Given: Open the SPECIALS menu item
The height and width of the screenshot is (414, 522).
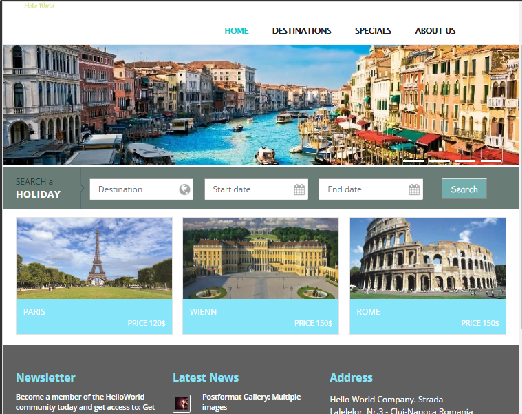Looking at the screenshot, I should [x=373, y=31].
